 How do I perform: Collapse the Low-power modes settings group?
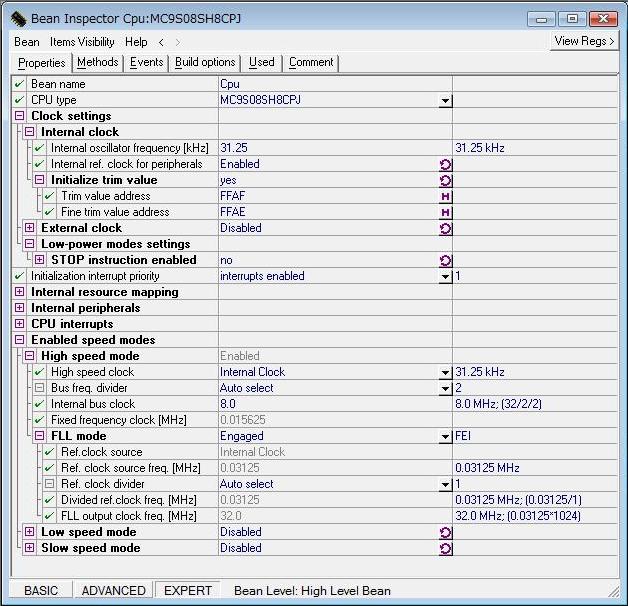coord(29,244)
